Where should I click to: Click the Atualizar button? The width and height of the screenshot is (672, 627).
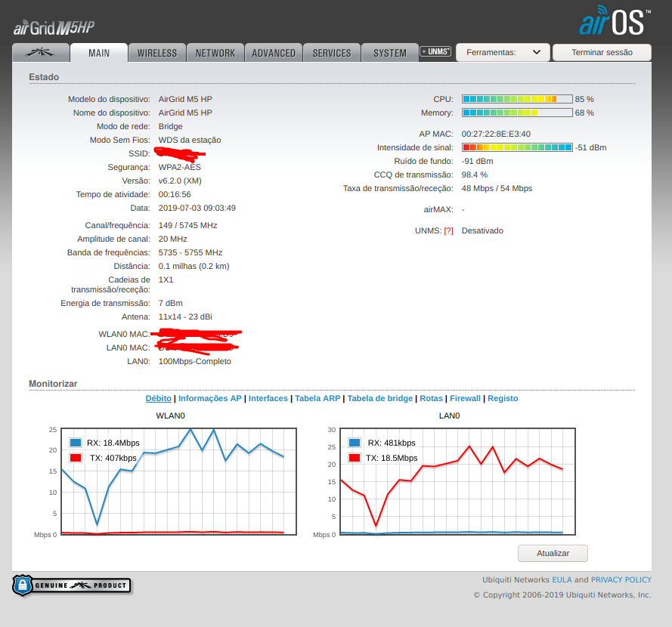click(553, 553)
